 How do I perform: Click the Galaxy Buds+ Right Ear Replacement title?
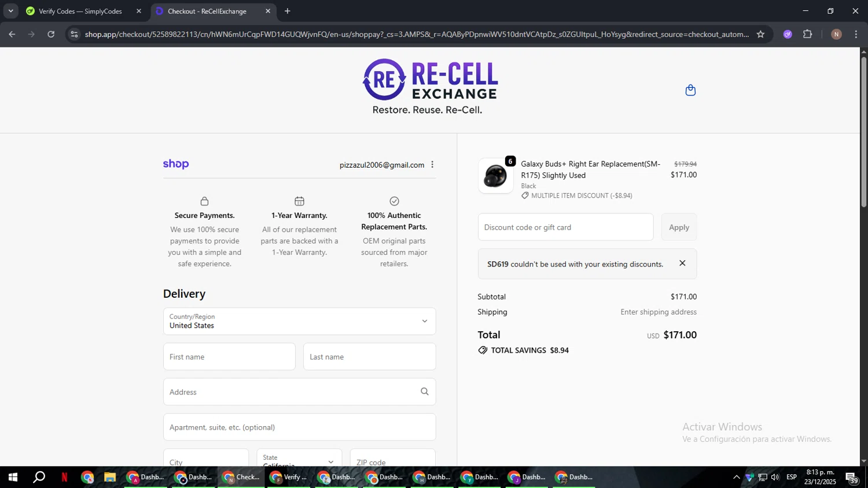tap(590, 169)
